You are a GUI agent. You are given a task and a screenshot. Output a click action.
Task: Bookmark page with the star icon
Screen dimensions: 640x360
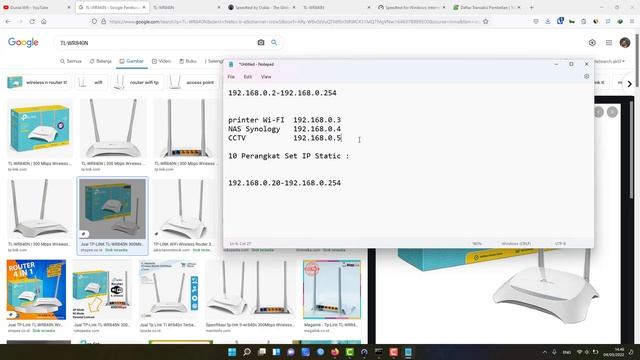point(486,21)
